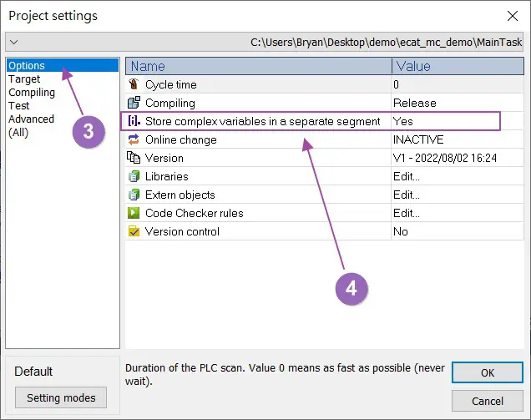This screenshot has width=531, height=420.
Task: Select the Cycle time value 0
Action: pos(396,84)
